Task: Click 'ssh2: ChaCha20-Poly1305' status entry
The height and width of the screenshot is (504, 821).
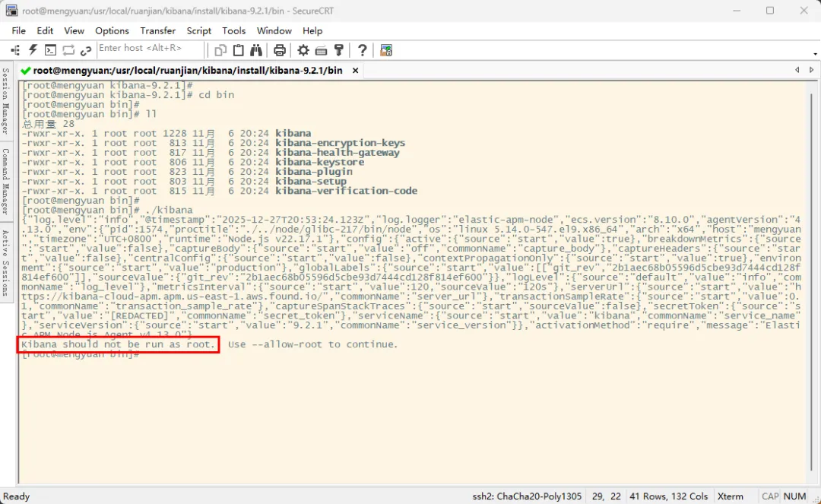Action: coord(527,496)
